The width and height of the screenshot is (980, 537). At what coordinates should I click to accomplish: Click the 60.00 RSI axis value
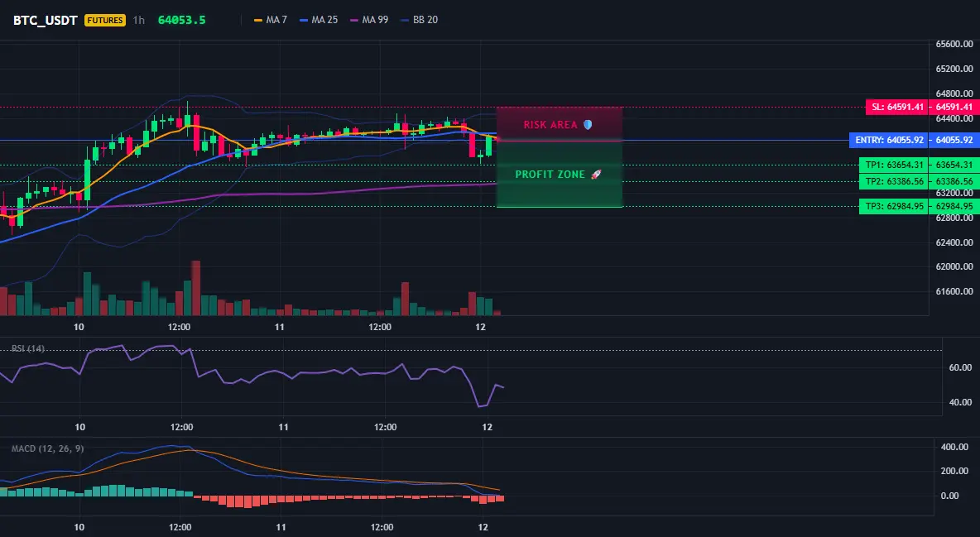coord(960,367)
